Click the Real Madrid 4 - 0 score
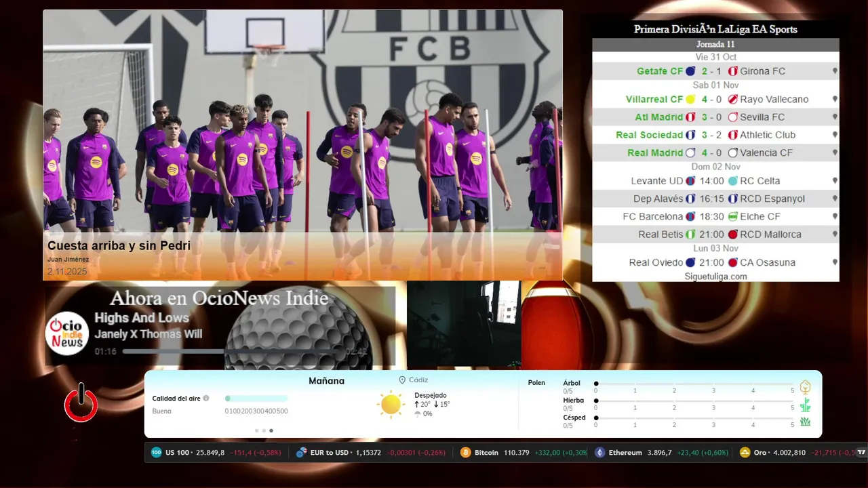 tap(712, 152)
